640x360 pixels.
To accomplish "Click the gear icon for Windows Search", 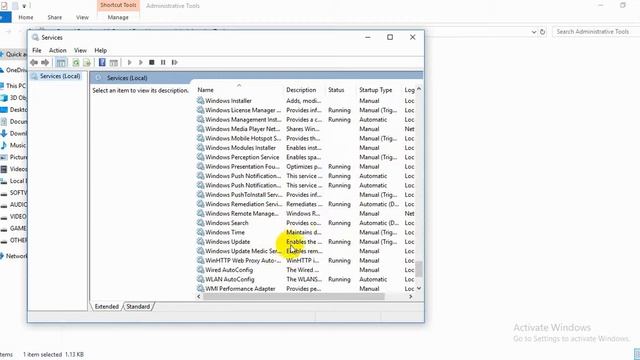I will [200, 223].
